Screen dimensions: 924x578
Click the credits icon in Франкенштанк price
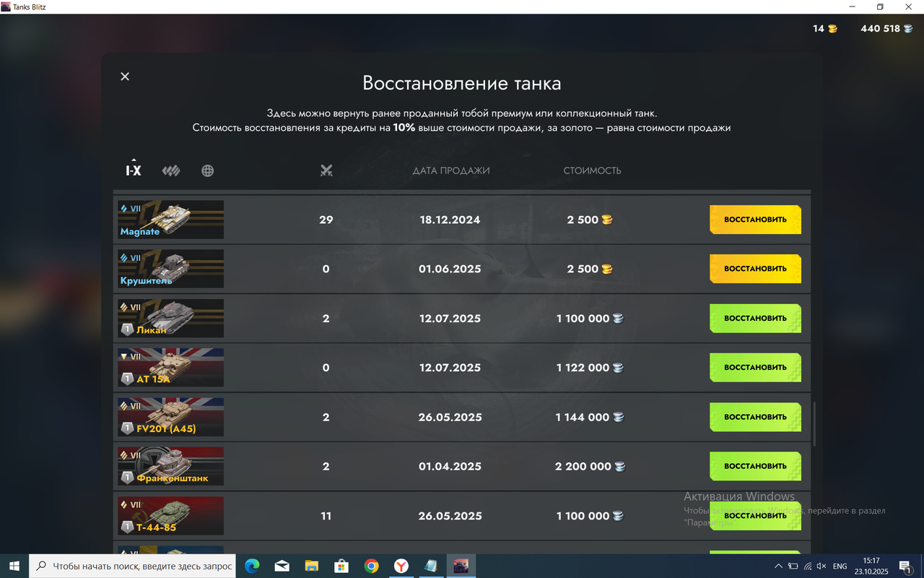620,467
